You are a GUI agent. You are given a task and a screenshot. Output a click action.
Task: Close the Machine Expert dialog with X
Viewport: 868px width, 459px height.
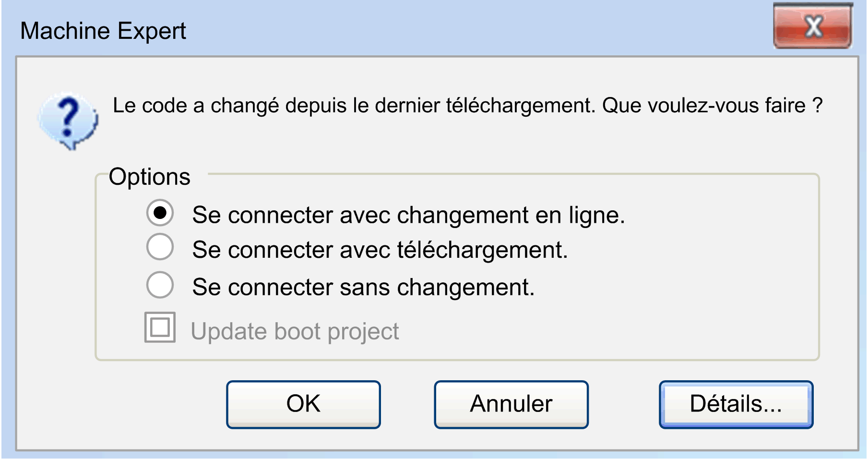(813, 26)
